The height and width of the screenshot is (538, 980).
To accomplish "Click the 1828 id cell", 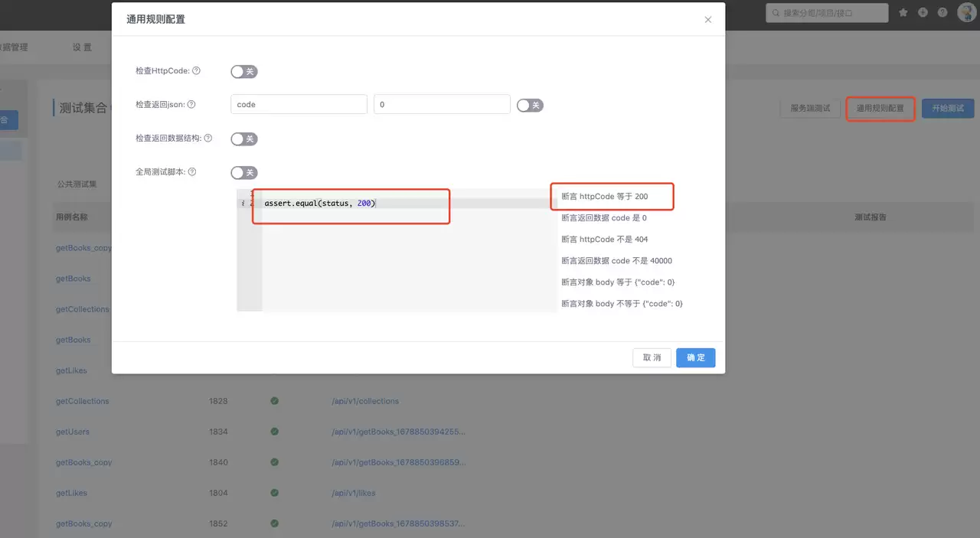I will [x=218, y=401].
